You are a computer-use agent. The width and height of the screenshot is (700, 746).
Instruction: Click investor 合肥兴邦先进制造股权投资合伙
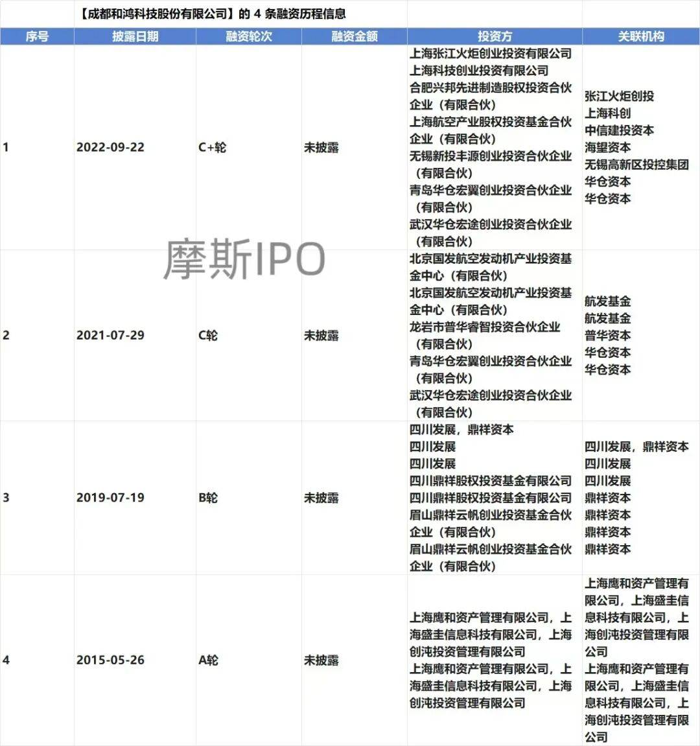(491, 87)
